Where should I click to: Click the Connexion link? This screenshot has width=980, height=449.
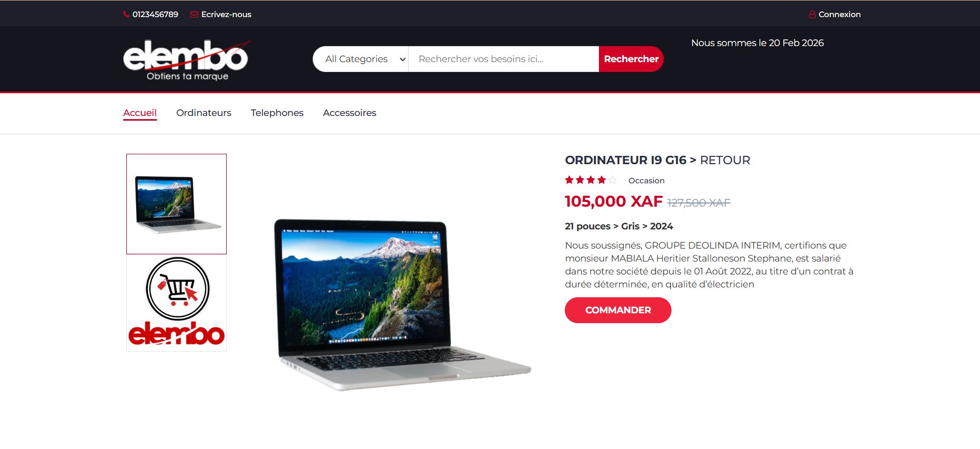tap(839, 15)
